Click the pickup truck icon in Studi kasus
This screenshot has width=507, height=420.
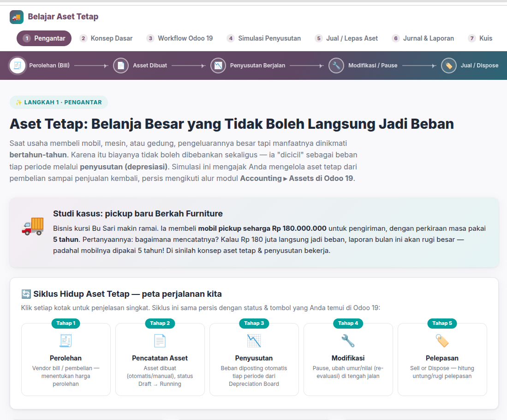33,227
